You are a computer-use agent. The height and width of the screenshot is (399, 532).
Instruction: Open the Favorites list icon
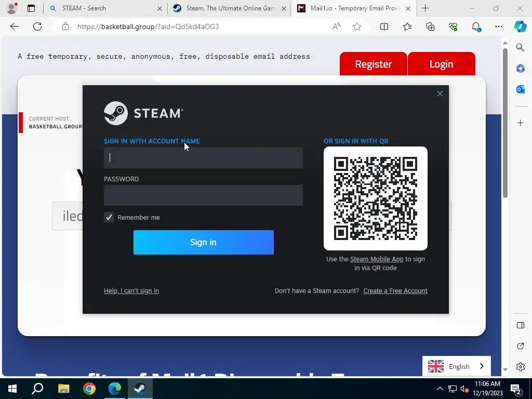[407, 26]
